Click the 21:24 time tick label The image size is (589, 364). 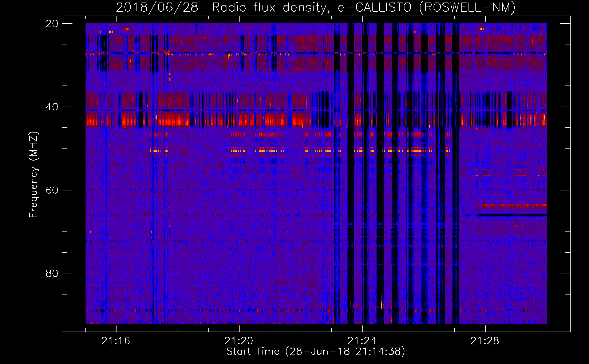pos(362,341)
